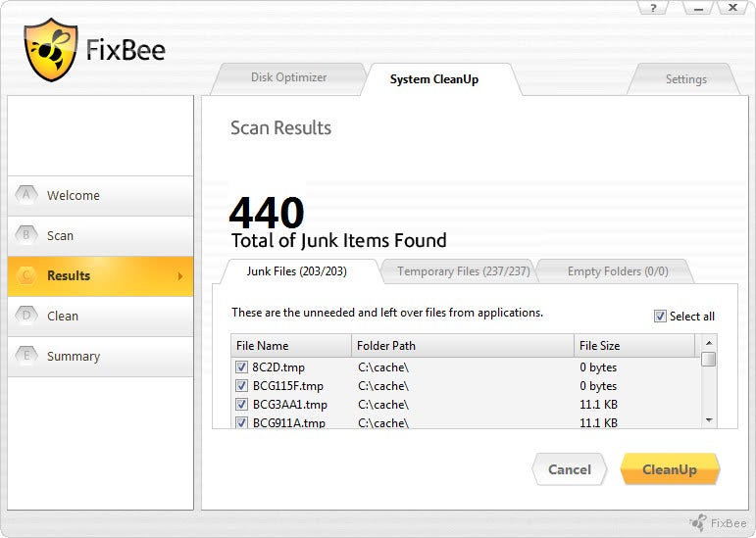Click the hexagon C icon beside Results
Image resolution: width=756 pixels, height=538 pixels.
25,275
